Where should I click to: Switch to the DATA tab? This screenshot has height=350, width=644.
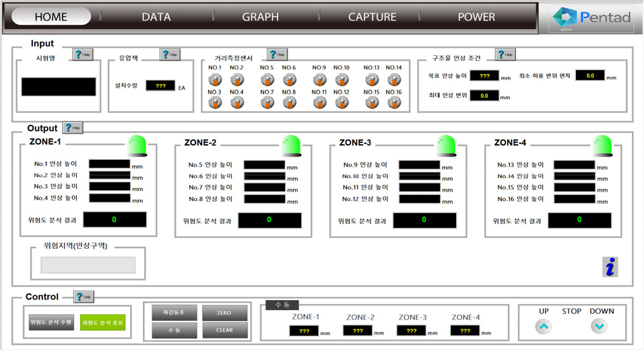pyautogui.click(x=156, y=18)
